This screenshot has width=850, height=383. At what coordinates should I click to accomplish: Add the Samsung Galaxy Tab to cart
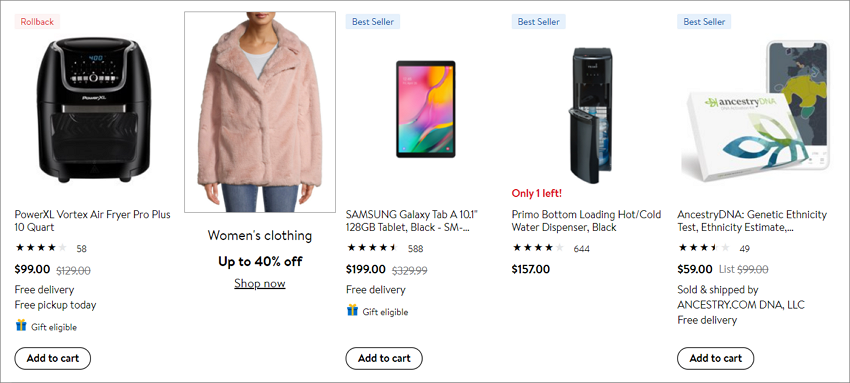pyautogui.click(x=384, y=359)
